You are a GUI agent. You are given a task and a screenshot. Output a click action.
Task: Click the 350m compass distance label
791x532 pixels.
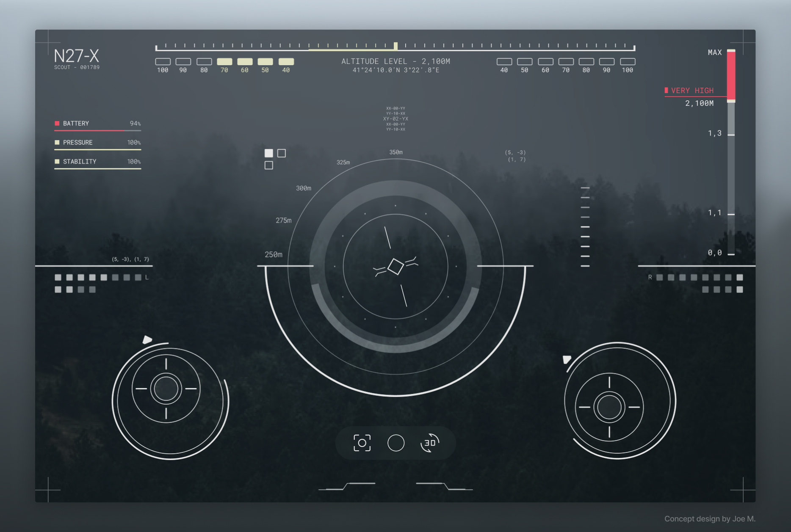click(x=396, y=152)
